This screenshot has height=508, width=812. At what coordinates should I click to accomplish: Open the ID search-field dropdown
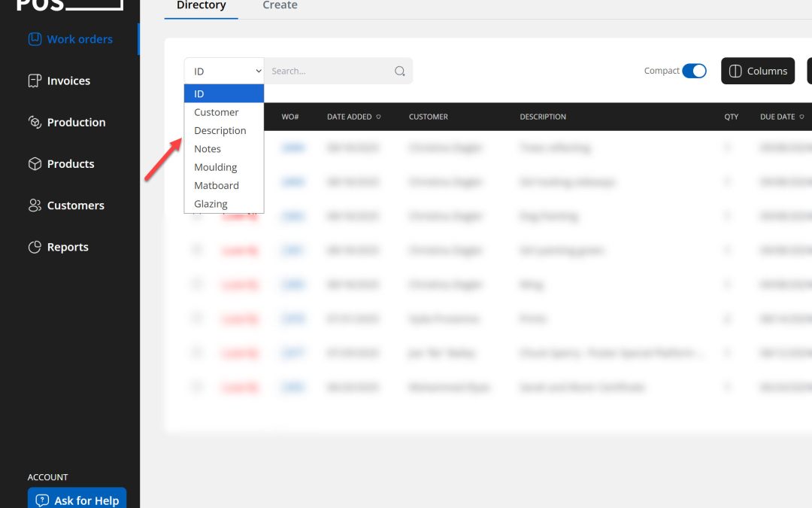click(224, 71)
